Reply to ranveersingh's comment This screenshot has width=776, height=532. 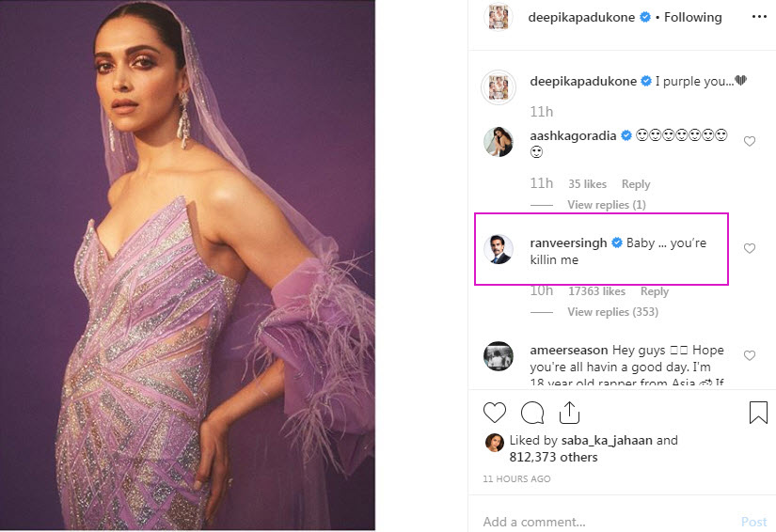[655, 291]
